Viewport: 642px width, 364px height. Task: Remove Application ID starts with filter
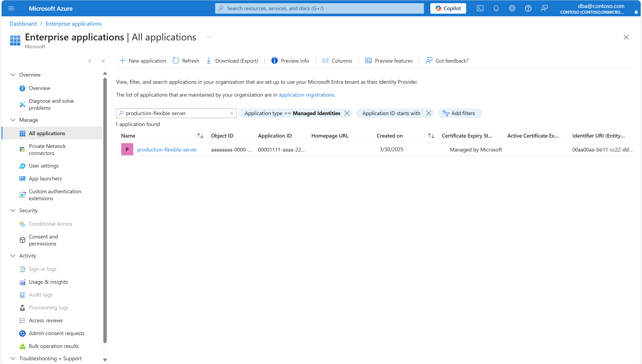(x=428, y=113)
